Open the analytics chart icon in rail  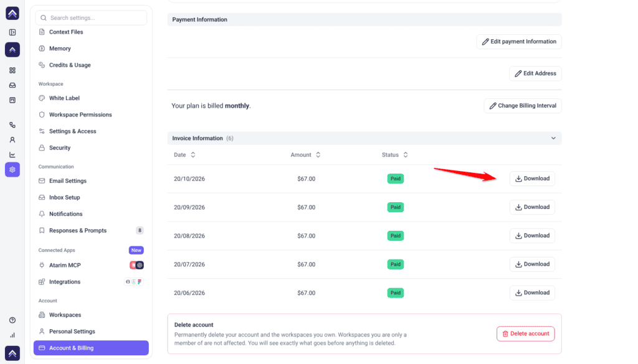coord(12,155)
